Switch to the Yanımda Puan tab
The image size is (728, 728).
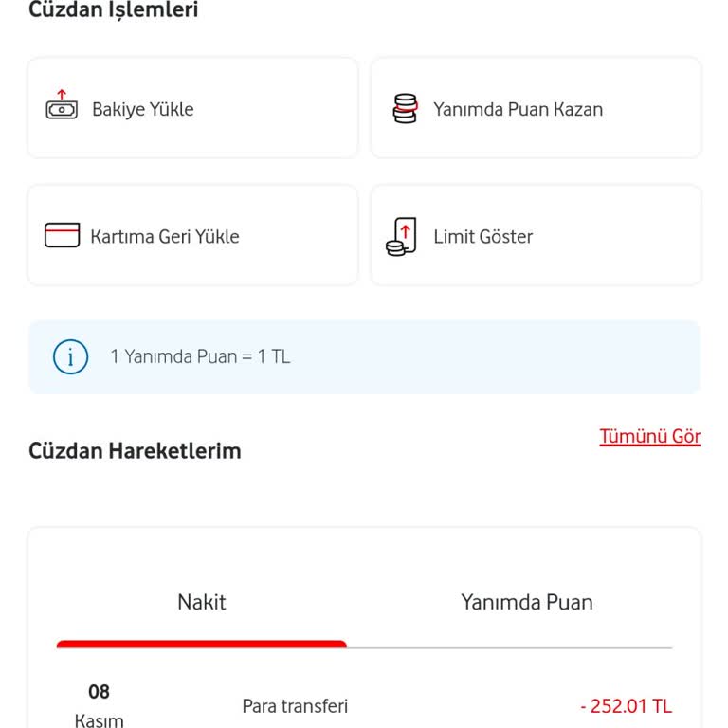526,602
